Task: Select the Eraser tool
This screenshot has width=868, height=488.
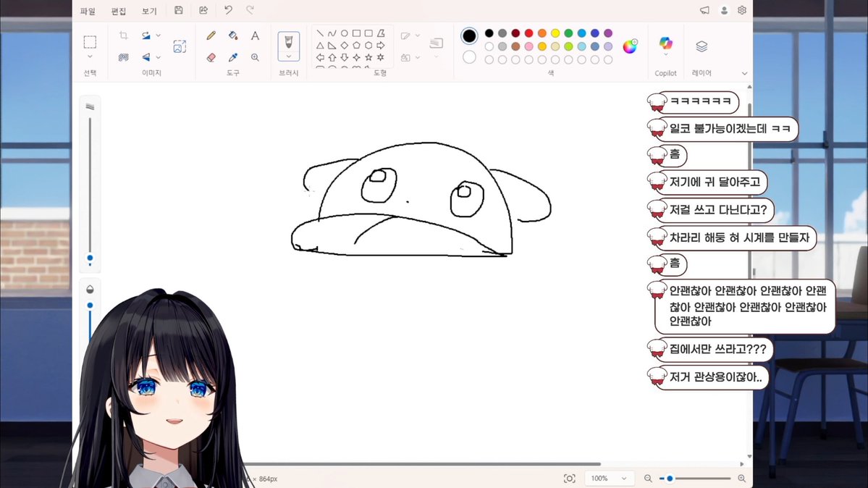Action: point(211,57)
